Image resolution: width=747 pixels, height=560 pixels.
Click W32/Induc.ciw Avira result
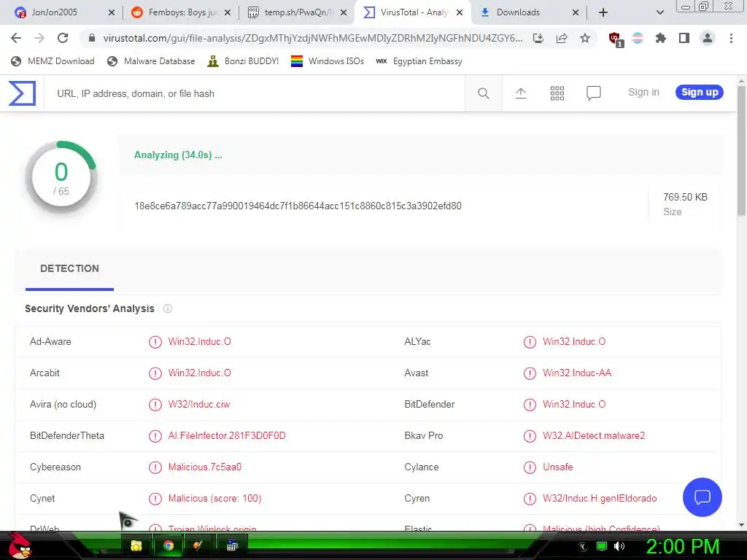(x=199, y=405)
